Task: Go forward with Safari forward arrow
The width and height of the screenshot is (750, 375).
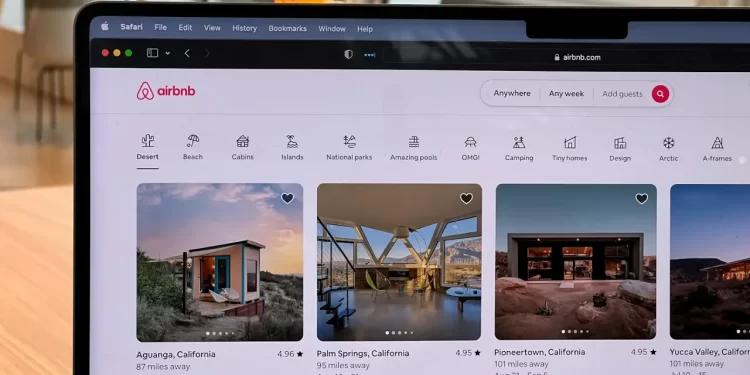Action: [x=207, y=54]
